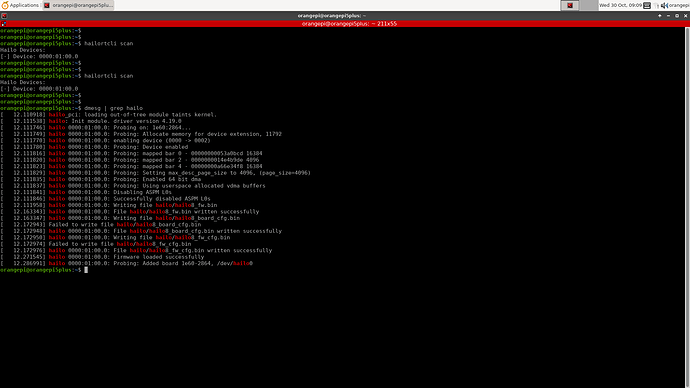The height and width of the screenshot is (388, 690).
Task: Click the 'Probing on: 1e60:2864...' log line
Action: (95, 128)
